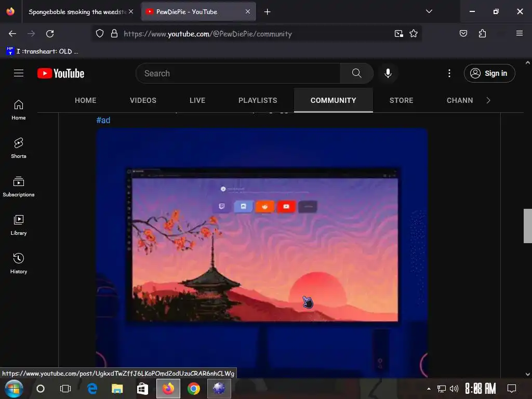532x399 pixels.
Task: Select the CHANN channel tab
Action: click(460, 100)
